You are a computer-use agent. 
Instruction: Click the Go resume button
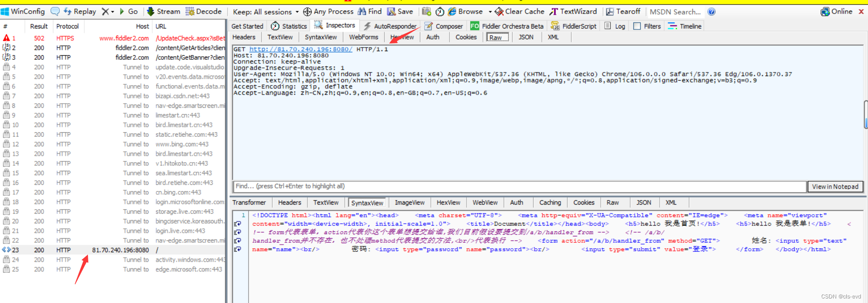click(x=129, y=11)
